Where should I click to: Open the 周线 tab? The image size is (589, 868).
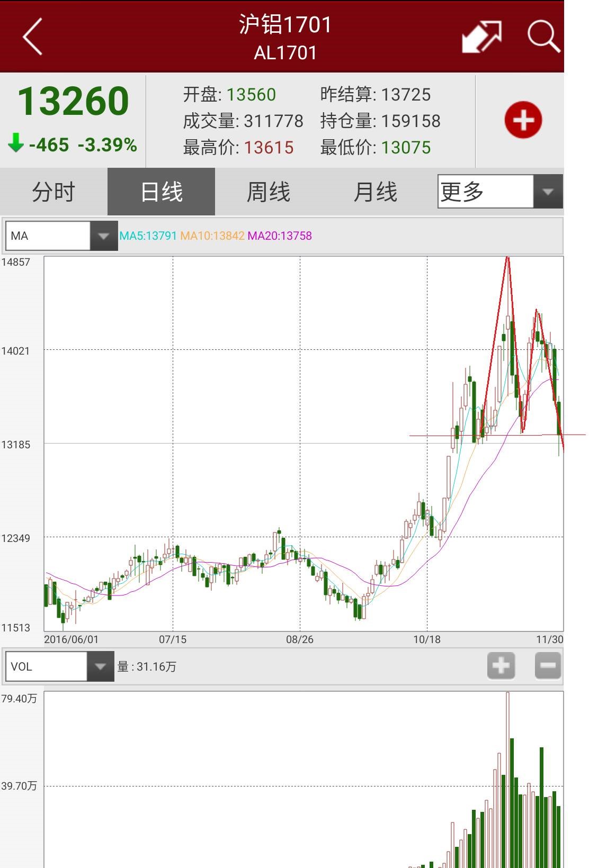269,192
